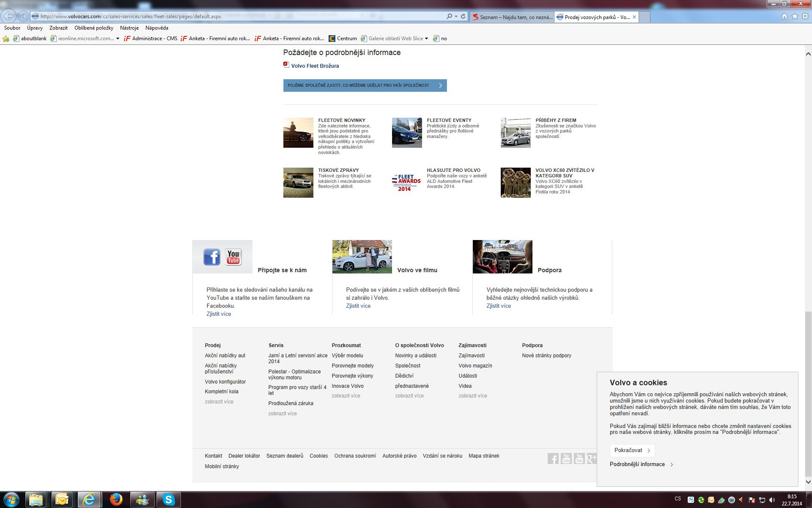Open Favorites star icon in browser toolbar

pyautogui.click(x=795, y=17)
